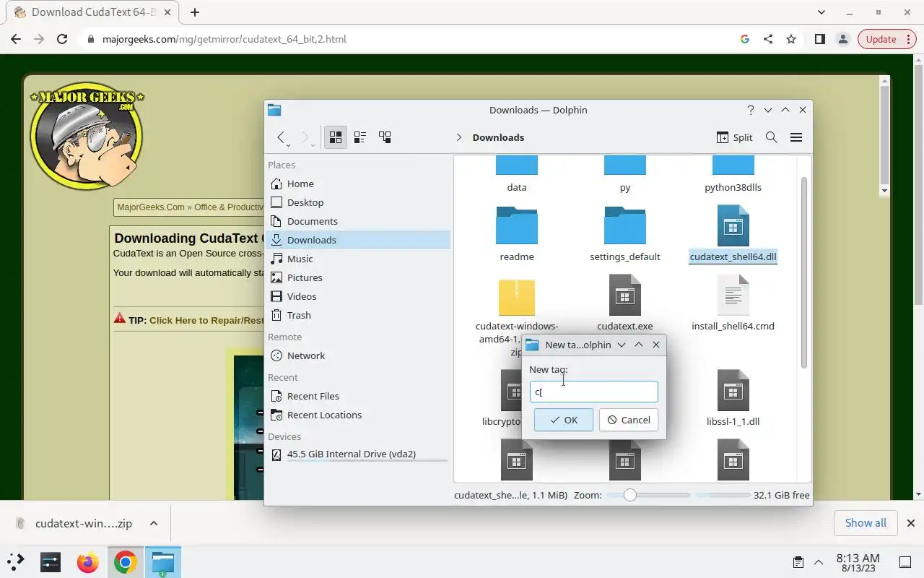Select the cudatext-windows-amd64 zip file
Image resolution: width=924 pixels, height=578 pixels.
(517, 298)
